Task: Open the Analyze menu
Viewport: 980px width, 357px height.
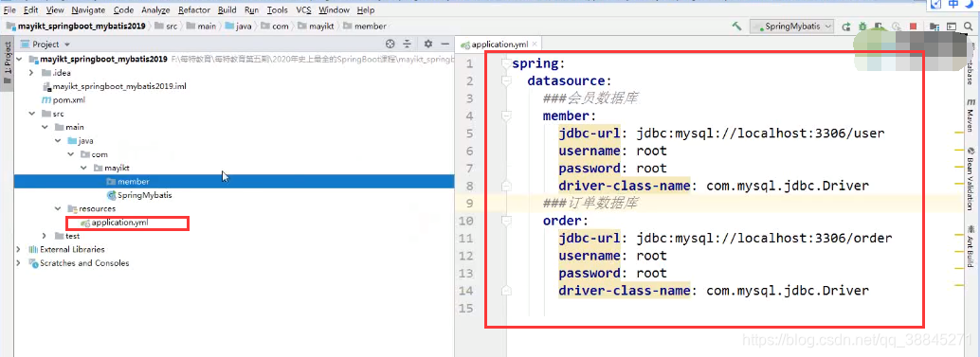Action: point(155,10)
